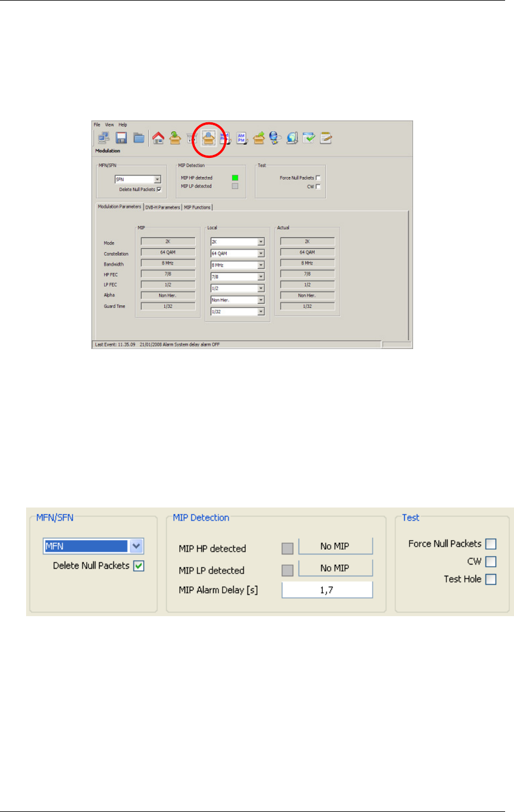
Task: Toggle Force Null Packets above Test Hole
Action: (491, 544)
